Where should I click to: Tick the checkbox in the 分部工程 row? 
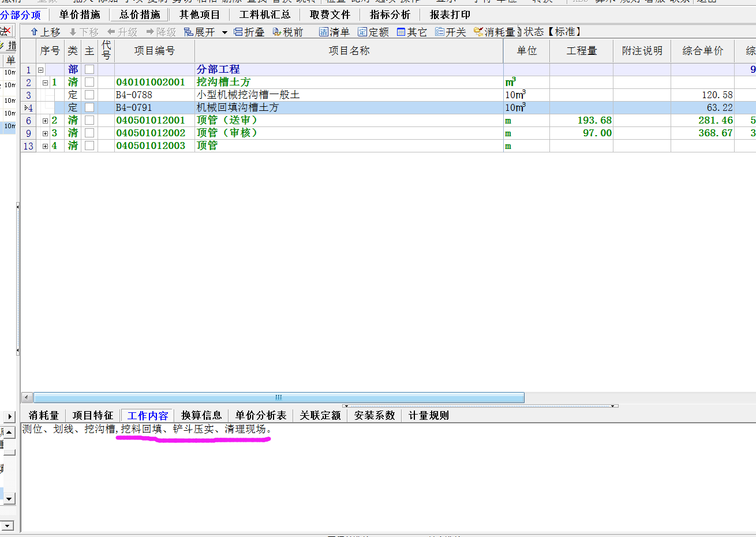(x=89, y=69)
